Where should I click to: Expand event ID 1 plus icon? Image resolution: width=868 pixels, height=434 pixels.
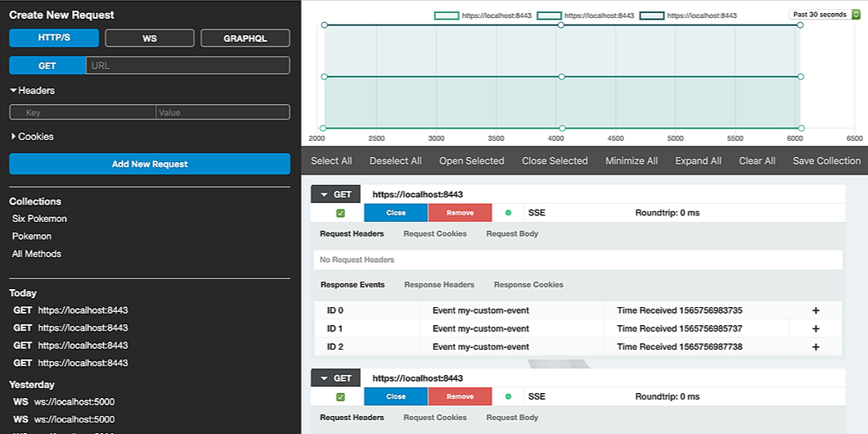(815, 328)
